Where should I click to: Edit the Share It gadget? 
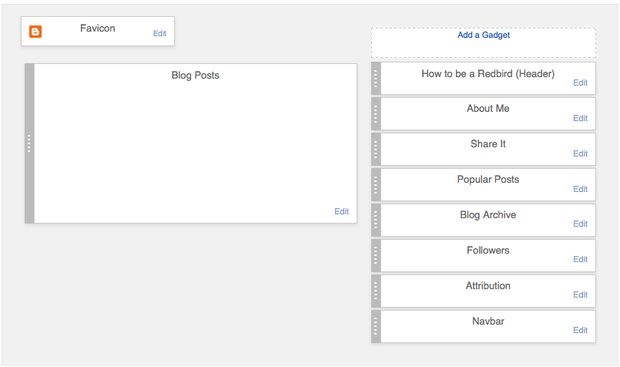click(x=580, y=153)
